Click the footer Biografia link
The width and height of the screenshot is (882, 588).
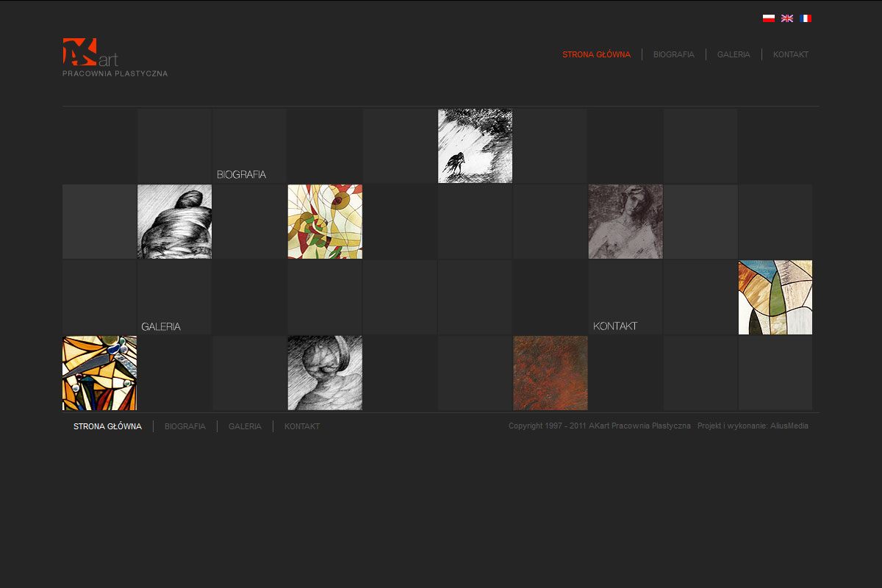point(185,426)
